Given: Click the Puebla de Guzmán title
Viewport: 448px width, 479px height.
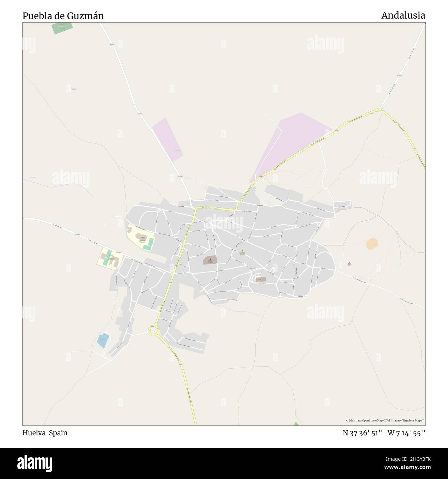Looking at the screenshot, I should pos(63,16).
